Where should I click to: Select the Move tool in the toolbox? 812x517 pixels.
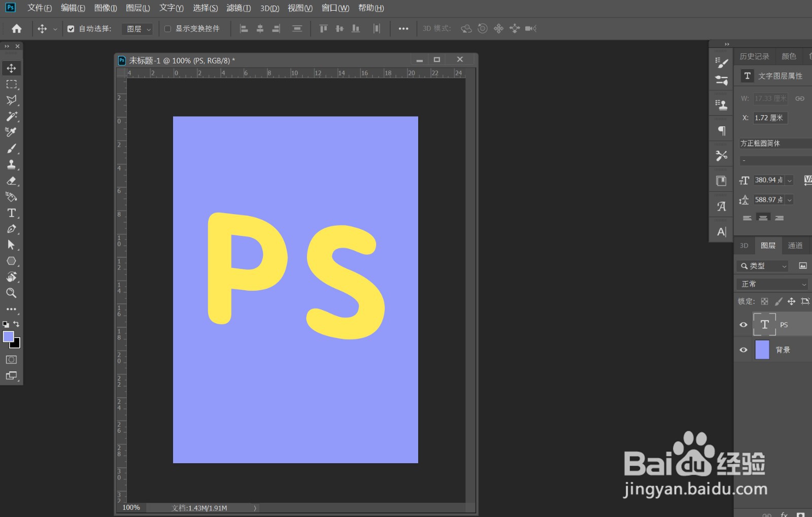tap(11, 68)
